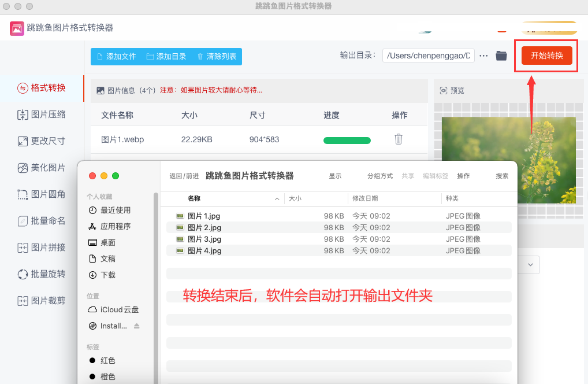Image resolution: width=588 pixels, height=384 pixels.
Task: Click the 图片 1.jpg file icon
Action: coord(180,216)
